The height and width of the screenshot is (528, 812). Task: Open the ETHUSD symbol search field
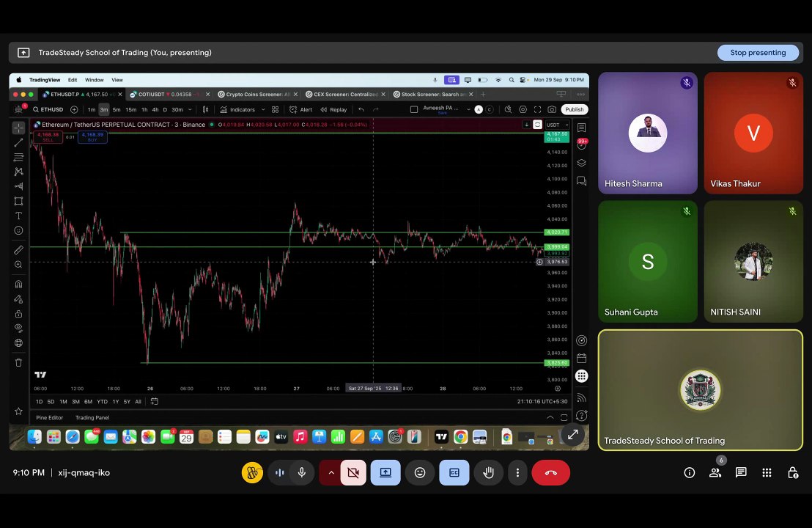[x=48, y=109]
